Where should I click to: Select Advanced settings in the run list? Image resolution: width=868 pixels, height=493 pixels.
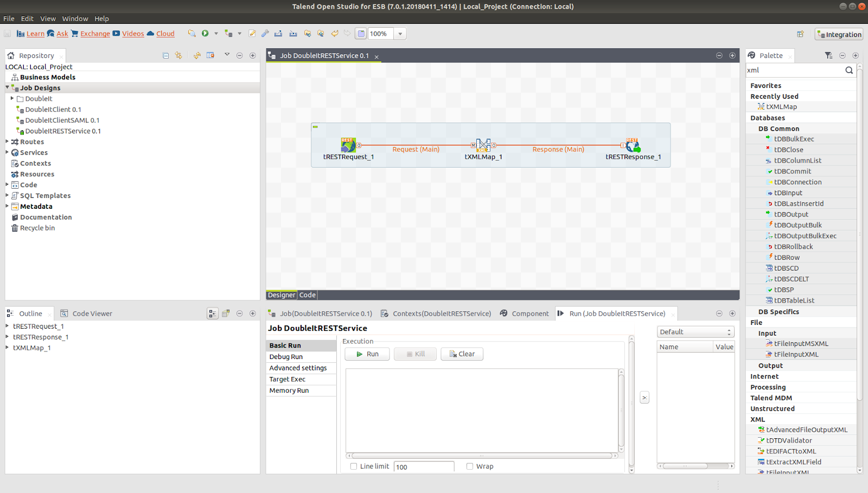[301, 368]
